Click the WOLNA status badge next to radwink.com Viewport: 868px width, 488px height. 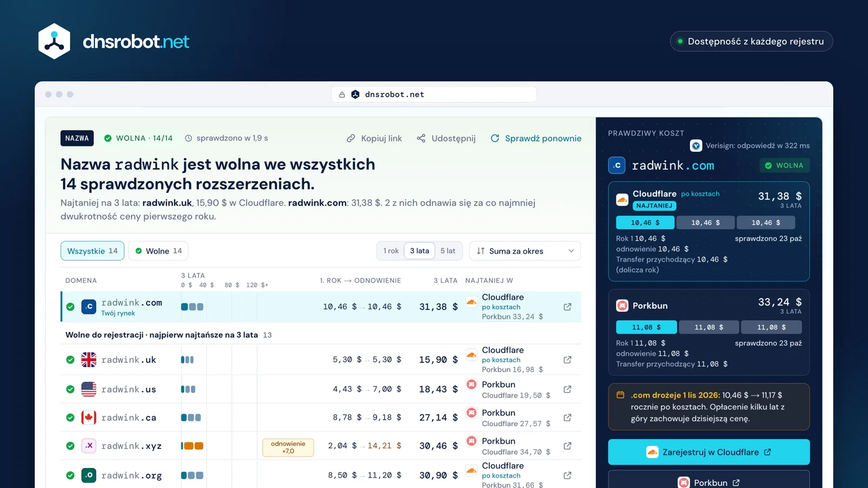click(784, 165)
